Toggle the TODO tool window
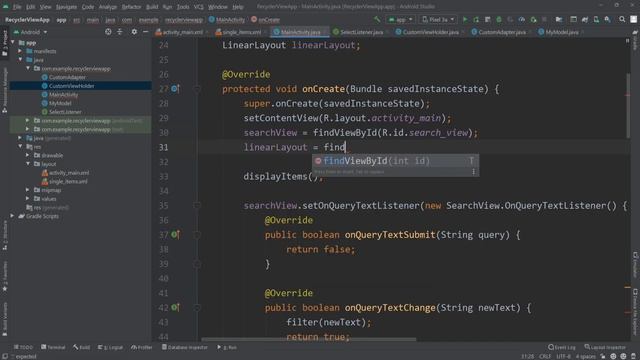The image size is (640, 360). click(23, 347)
